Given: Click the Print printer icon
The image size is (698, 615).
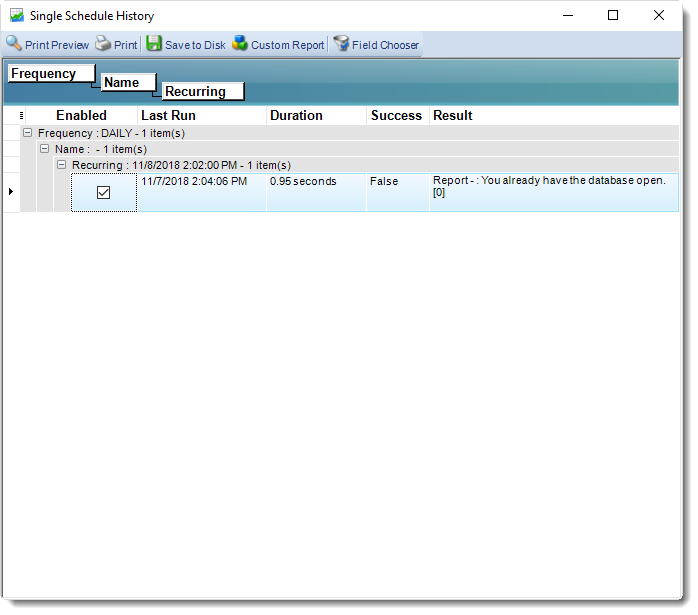Looking at the screenshot, I should [x=103, y=43].
